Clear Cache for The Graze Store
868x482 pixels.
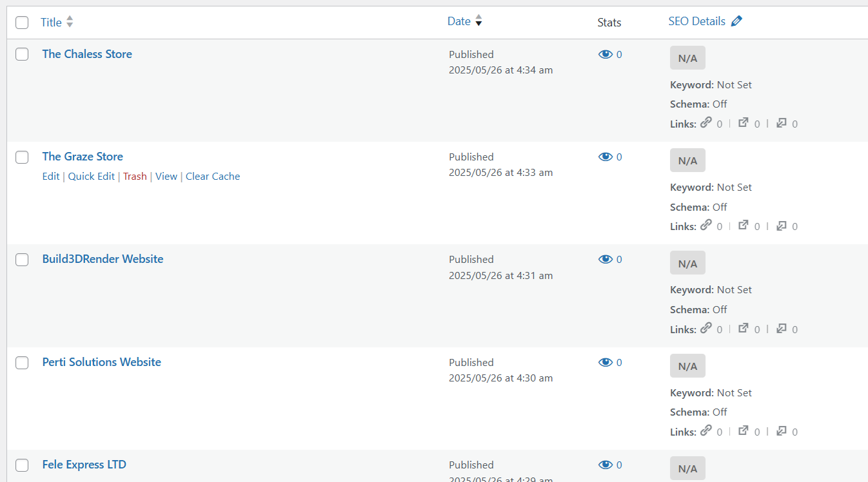pos(212,176)
